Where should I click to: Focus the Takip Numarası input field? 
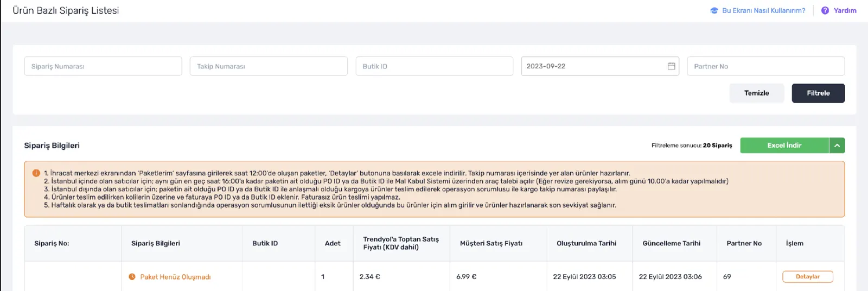[x=269, y=66]
